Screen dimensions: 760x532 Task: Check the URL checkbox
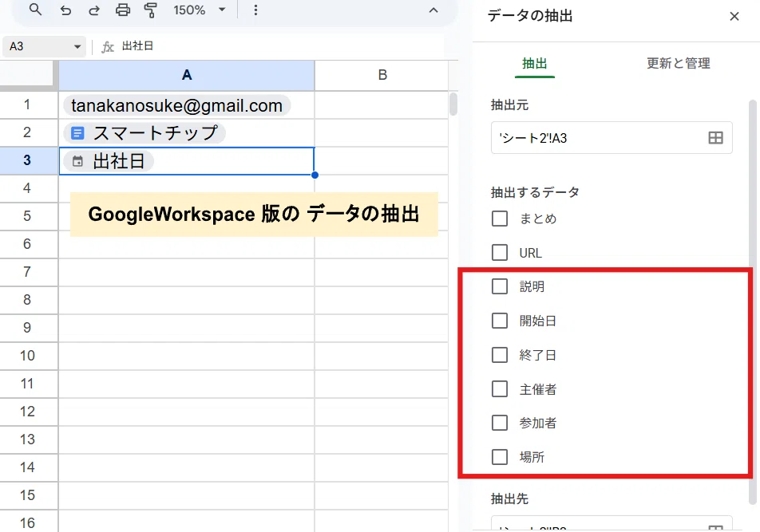pos(499,253)
